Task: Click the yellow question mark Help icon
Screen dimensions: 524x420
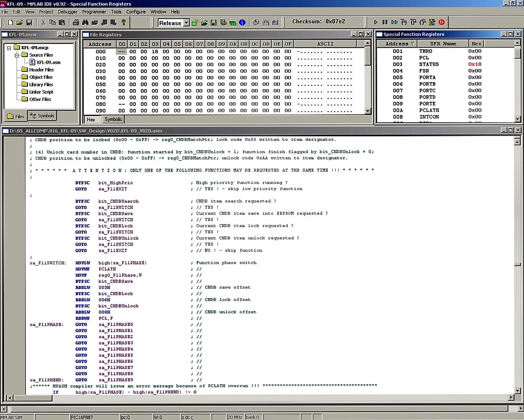Action: coord(124,23)
